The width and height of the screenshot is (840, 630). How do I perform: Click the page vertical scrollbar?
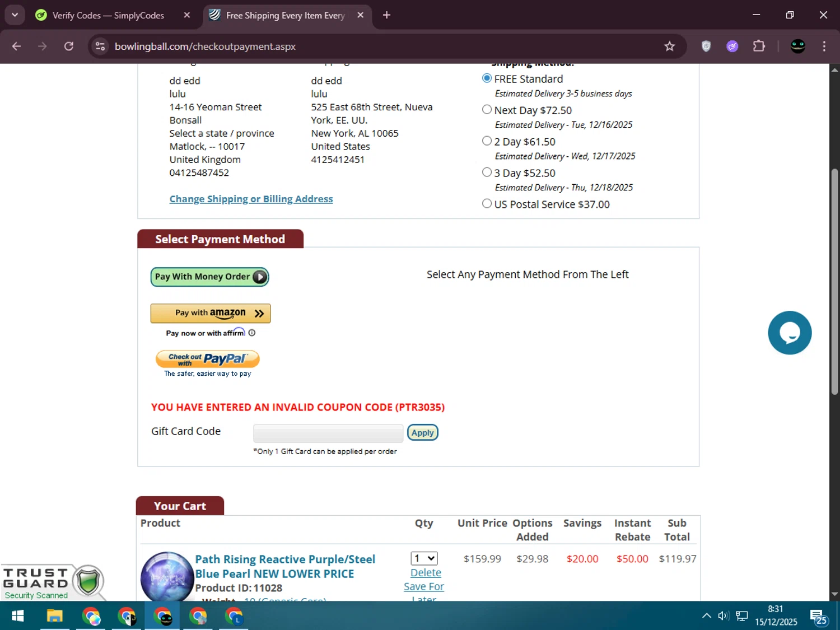click(834, 282)
